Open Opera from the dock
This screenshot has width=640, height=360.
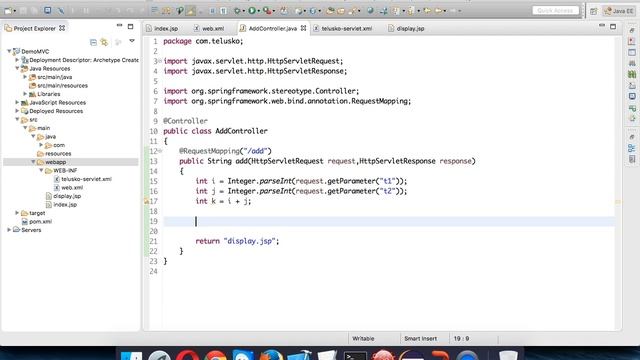[187, 356]
